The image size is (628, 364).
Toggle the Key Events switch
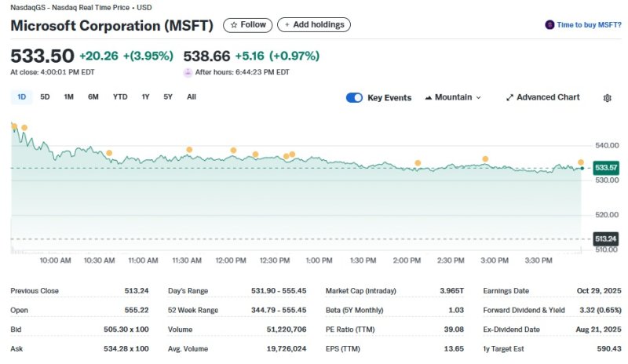[x=354, y=98]
